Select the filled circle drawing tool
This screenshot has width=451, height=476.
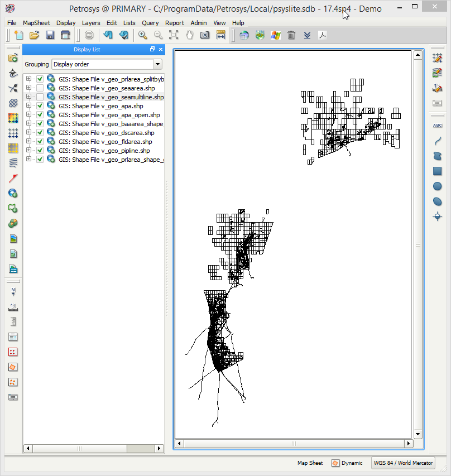(x=438, y=186)
